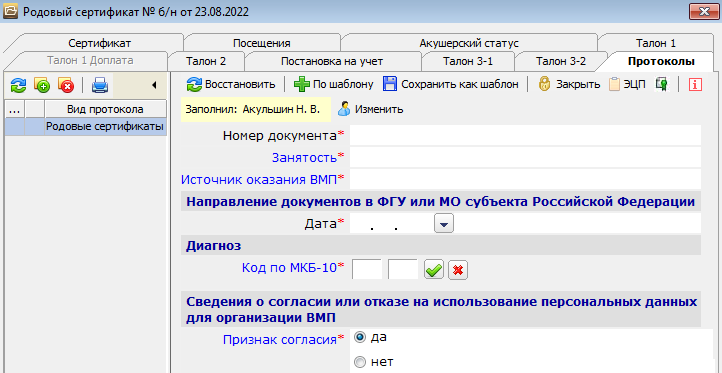Click the certificate icon next to ЭЦП
This screenshot has width=722, height=373.
click(662, 84)
